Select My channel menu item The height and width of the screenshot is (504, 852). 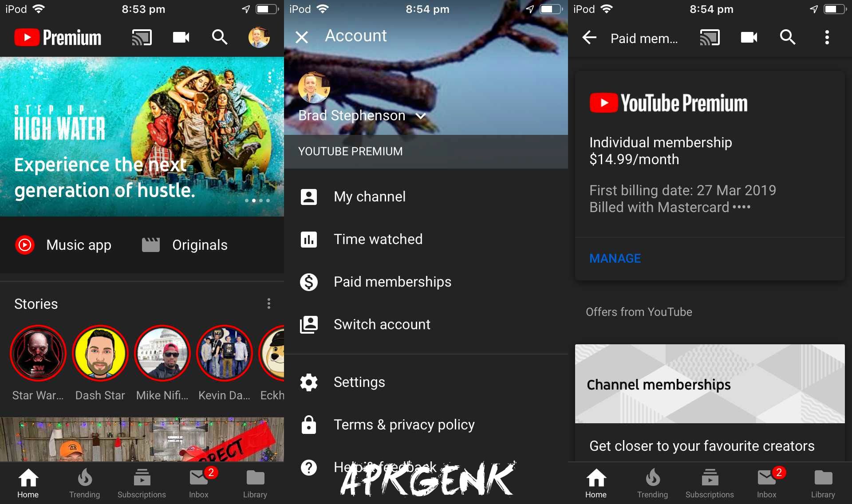369,196
